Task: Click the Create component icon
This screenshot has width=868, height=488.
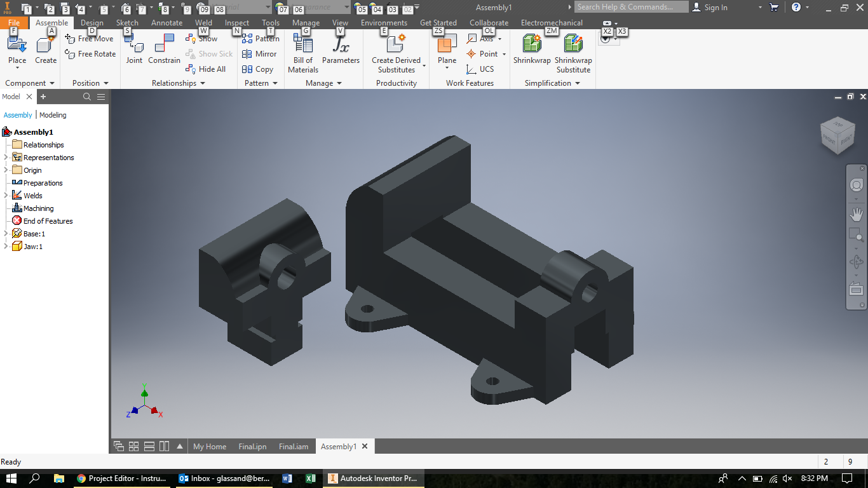Action: pyautogui.click(x=46, y=46)
